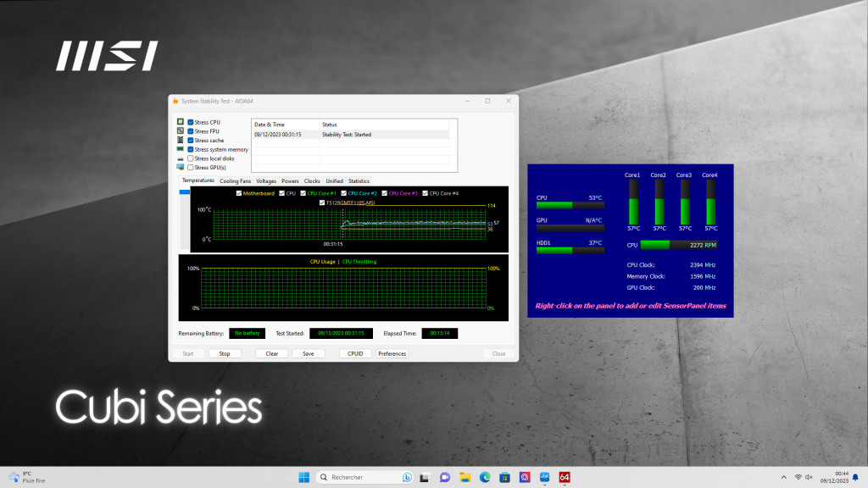Switch to the Powers tab
This screenshot has width=868, height=488.
click(x=290, y=181)
